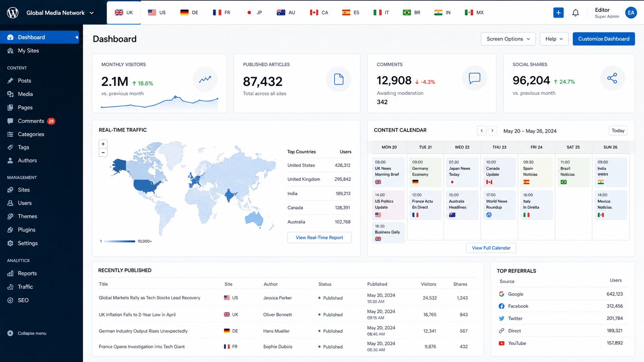The height and width of the screenshot is (362, 644).
Task: Click the globe icon on World News Roundup
Action: (x=489, y=215)
